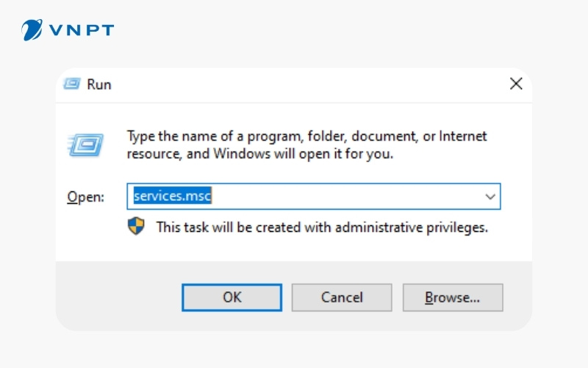
Task: Expand the Open field dropdown arrow
Action: pos(490,197)
